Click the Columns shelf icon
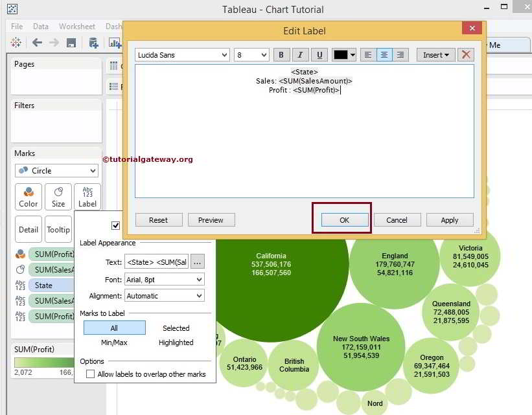This screenshot has width=532, height=415. point(113,66)
